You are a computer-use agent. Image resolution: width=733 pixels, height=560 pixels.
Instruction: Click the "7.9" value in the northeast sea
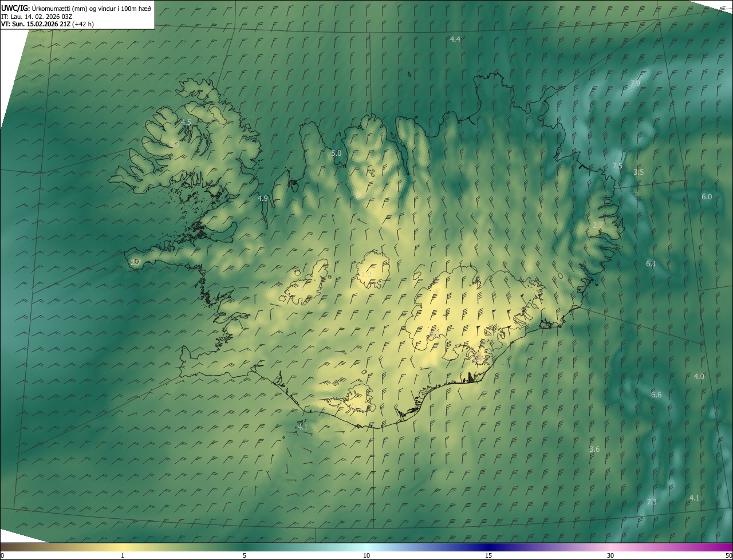coord(635,84)
